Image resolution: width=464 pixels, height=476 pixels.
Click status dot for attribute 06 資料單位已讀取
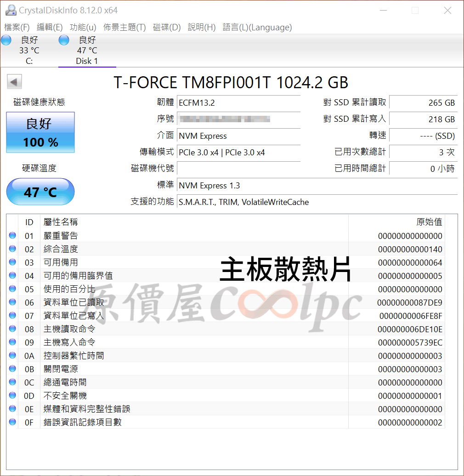(12, 302)
